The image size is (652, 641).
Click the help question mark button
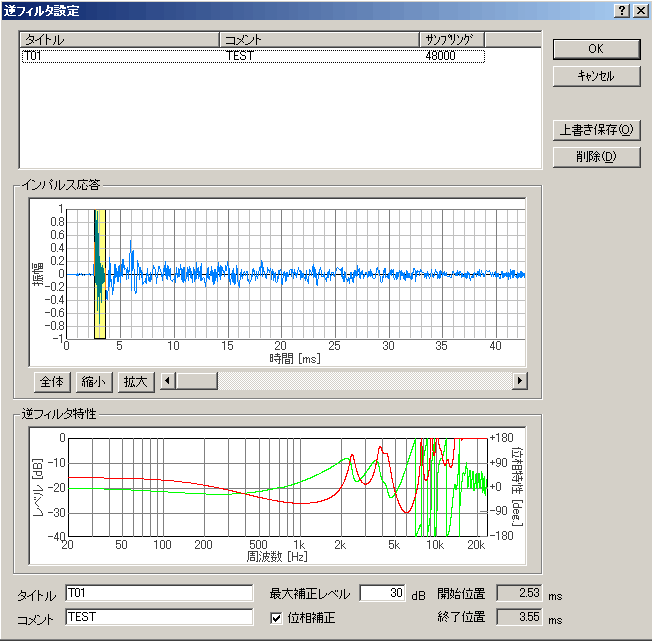click(x=622, y=11)
